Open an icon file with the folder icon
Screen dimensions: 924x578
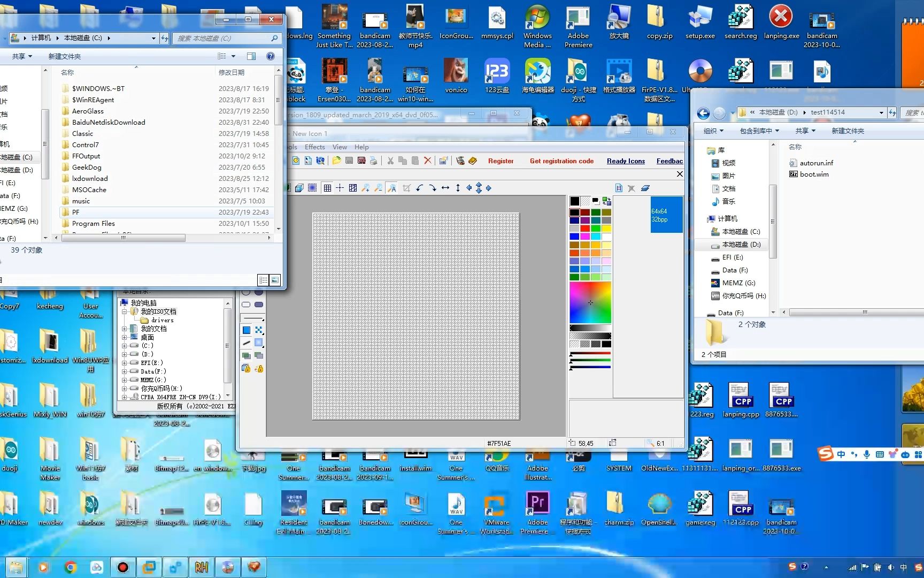coord(336,161)
